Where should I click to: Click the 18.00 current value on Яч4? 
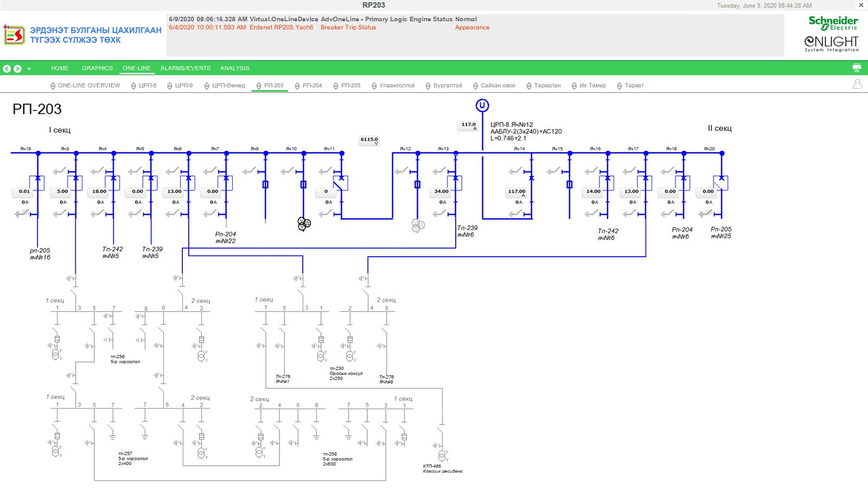[x=99, y=192]
